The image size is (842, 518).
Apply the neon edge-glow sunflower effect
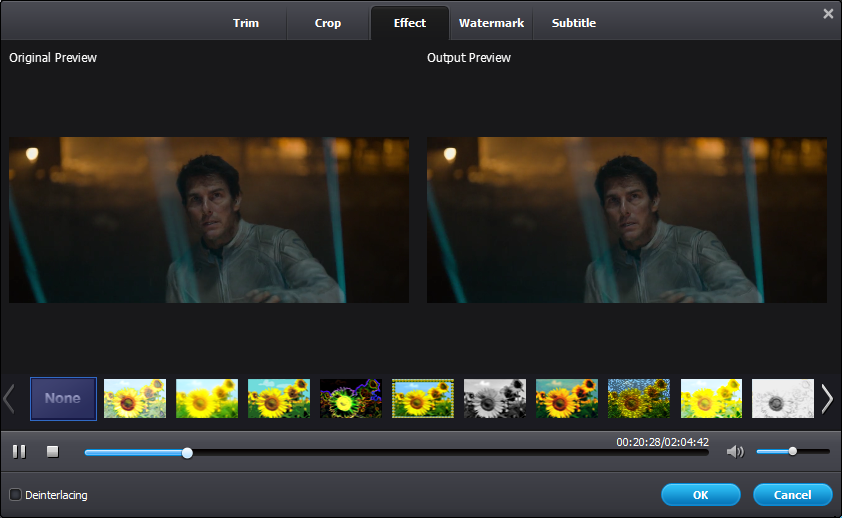click(x=351, y=398)
